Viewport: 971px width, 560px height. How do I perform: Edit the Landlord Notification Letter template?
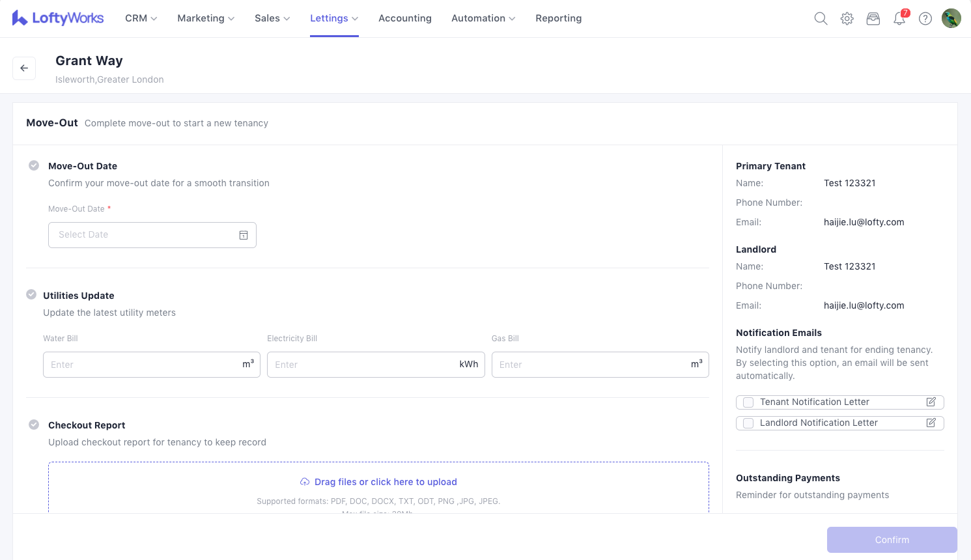pos(931,423)
